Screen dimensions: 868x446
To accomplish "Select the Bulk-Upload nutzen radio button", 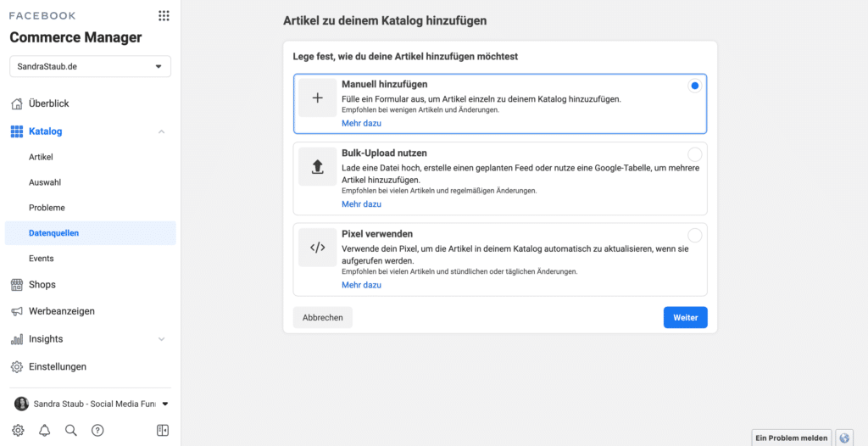I will click(694, 154).
